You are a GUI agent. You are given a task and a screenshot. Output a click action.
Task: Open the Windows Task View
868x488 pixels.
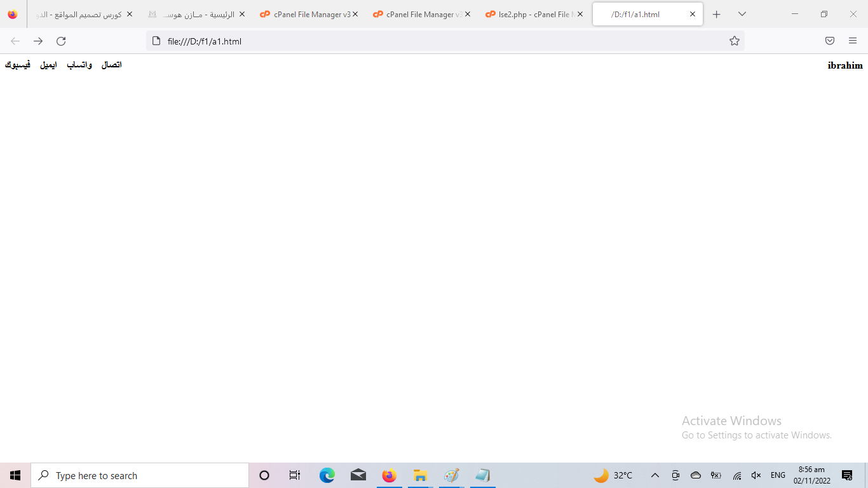point(295,475)
